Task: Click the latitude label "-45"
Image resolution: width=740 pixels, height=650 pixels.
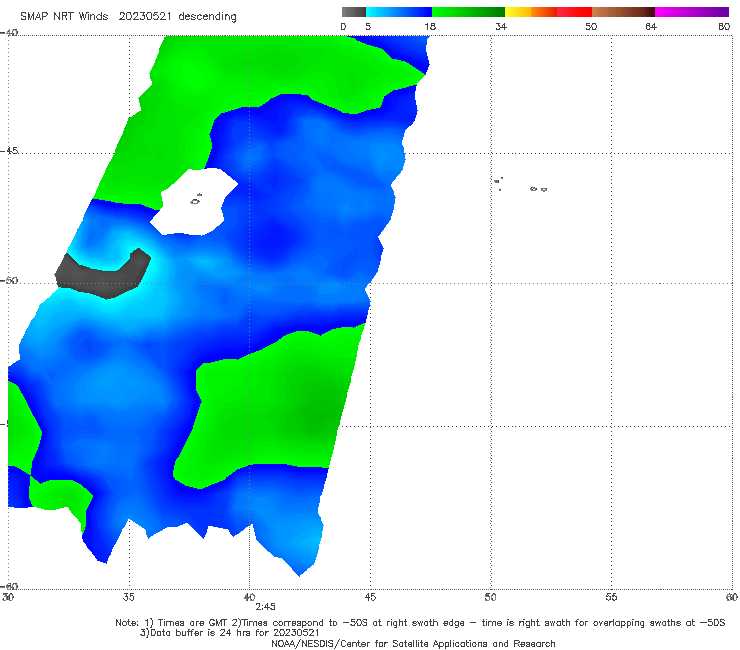Action: (9, 151)
